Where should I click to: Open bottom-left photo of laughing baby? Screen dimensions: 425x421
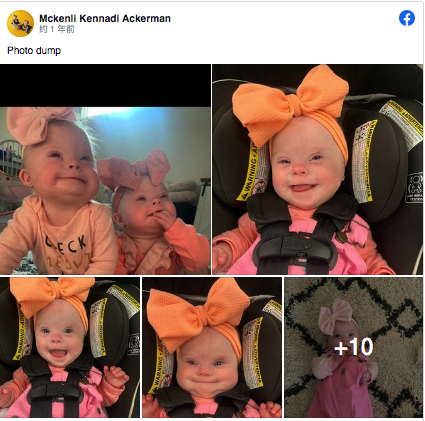point(70,347)
